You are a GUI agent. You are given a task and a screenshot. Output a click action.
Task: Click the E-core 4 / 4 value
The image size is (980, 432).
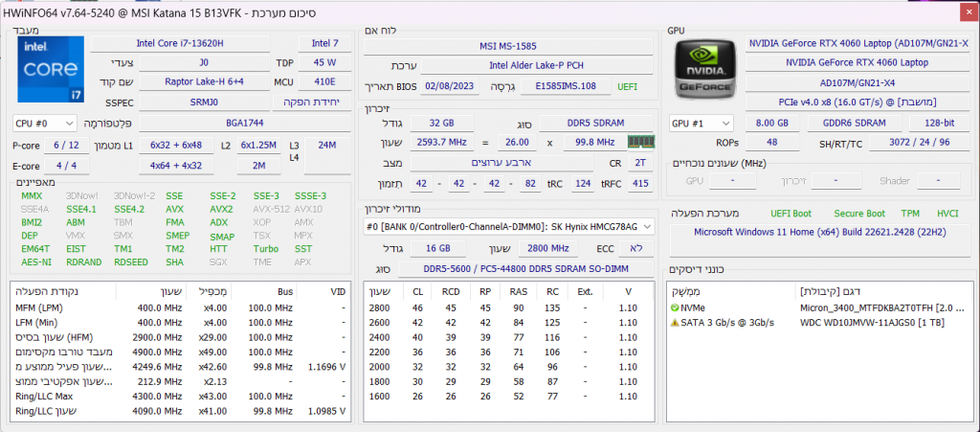[66, 167]
